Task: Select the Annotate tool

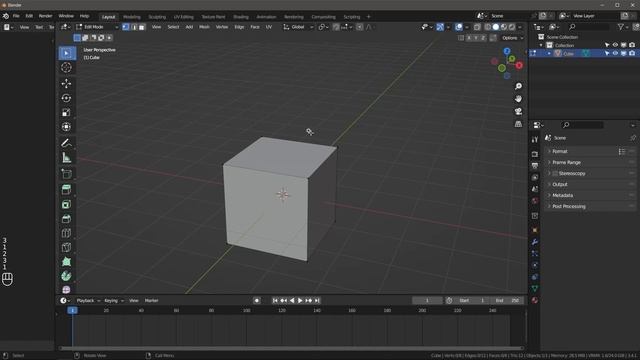Action: pyautogui.click(x=66, y=143)
